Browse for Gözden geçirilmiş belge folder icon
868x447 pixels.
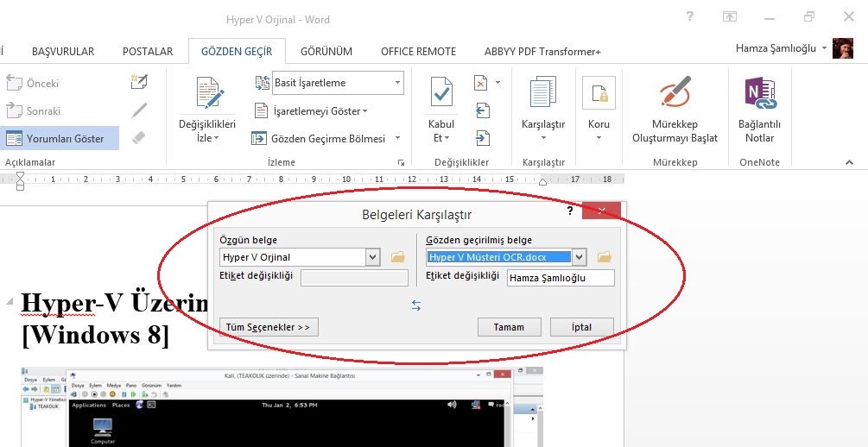[x=605, y=257]
